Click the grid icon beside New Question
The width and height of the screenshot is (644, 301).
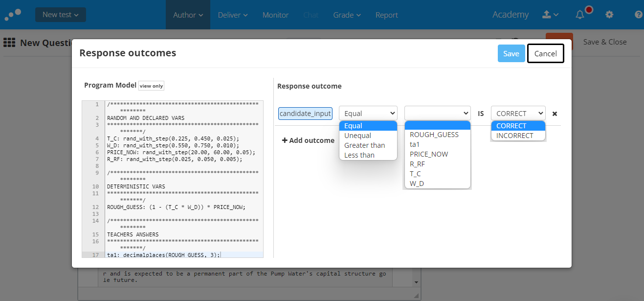[x=9, y=43]
